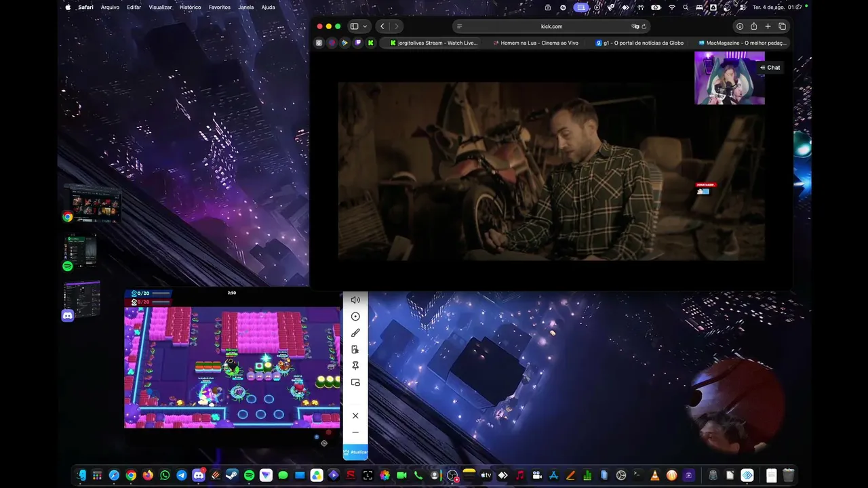Image resolution: width=868 pixels, height=488 pixels.
Task: Open FaceTime from the Dock
Action: tap(401, 475)
